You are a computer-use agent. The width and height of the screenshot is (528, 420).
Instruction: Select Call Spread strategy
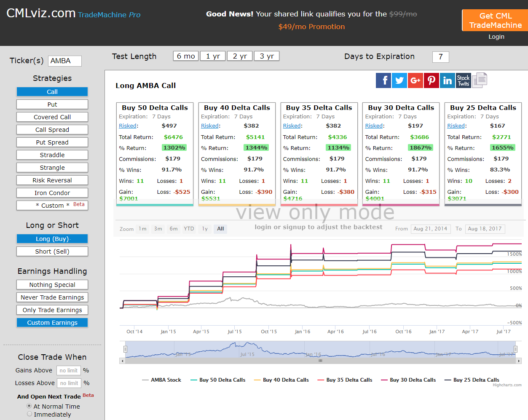point(52,130)
